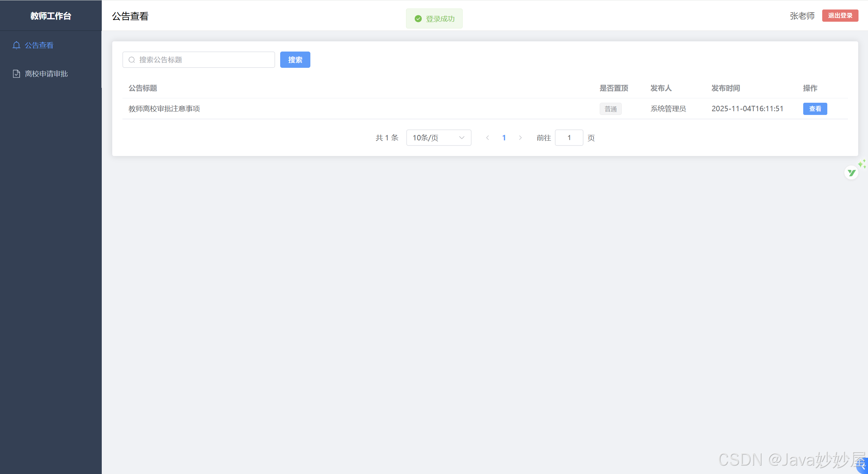868x474 pixels.
Task: Open the 离校申请审批 sidebar menu
Action: [x=51, y=74]
